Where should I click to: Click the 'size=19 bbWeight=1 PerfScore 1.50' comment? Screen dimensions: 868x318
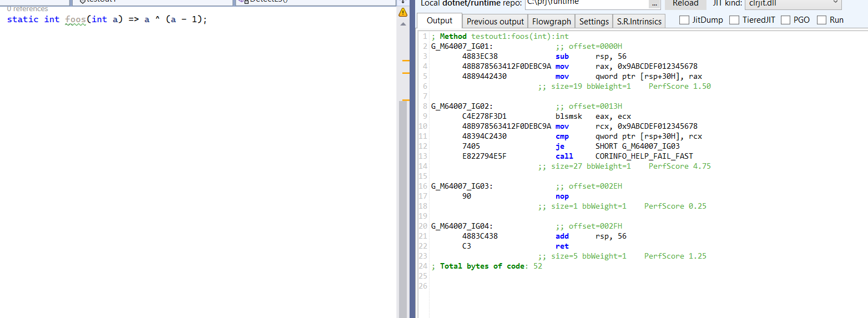pos(624,86)
